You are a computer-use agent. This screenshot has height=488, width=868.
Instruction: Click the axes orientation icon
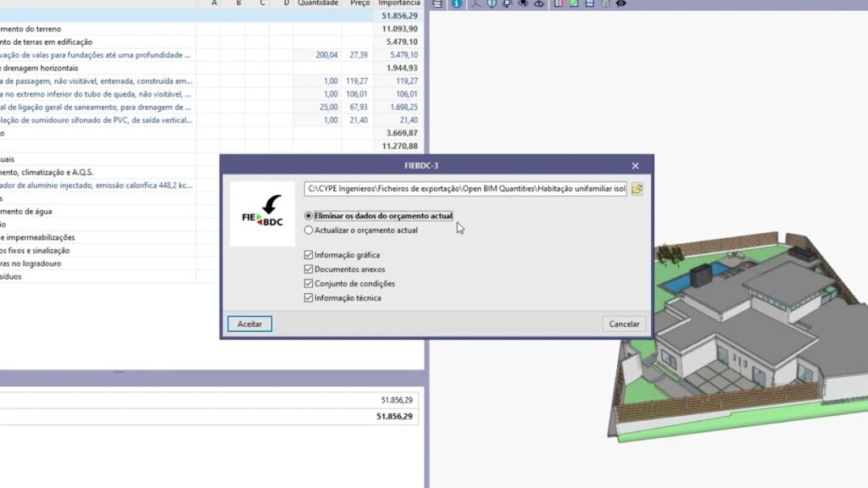coord(476,4)
